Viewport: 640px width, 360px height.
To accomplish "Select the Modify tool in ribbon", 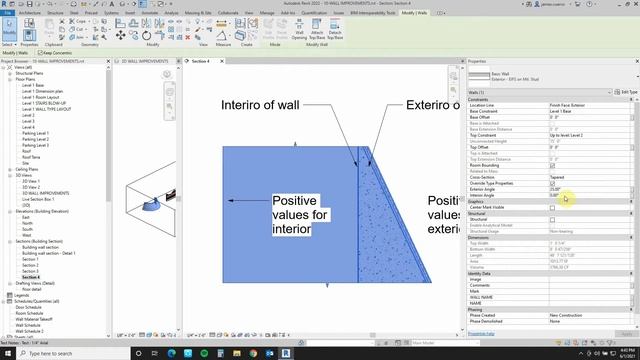I will tap(9, 29).
